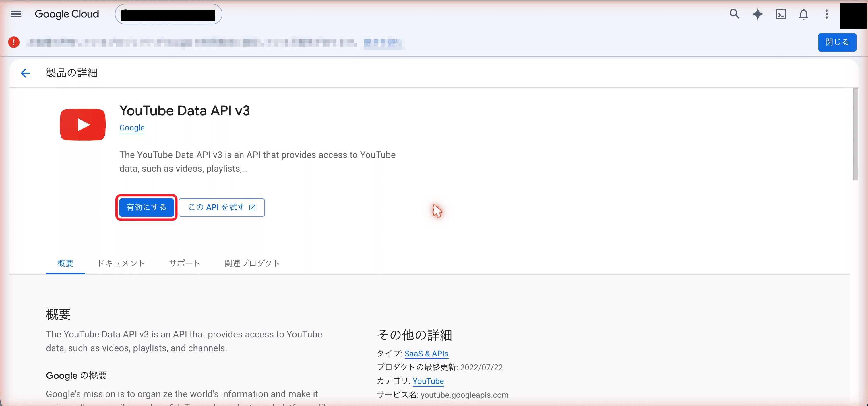Image resolution: width=868 pixels, height=406 pixels.
Task: Click the 閉じる button on banner
Action: [x=837, y=42]
